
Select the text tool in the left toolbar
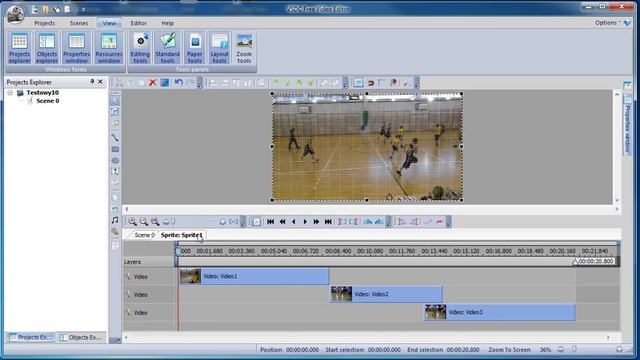coord(115,172)
